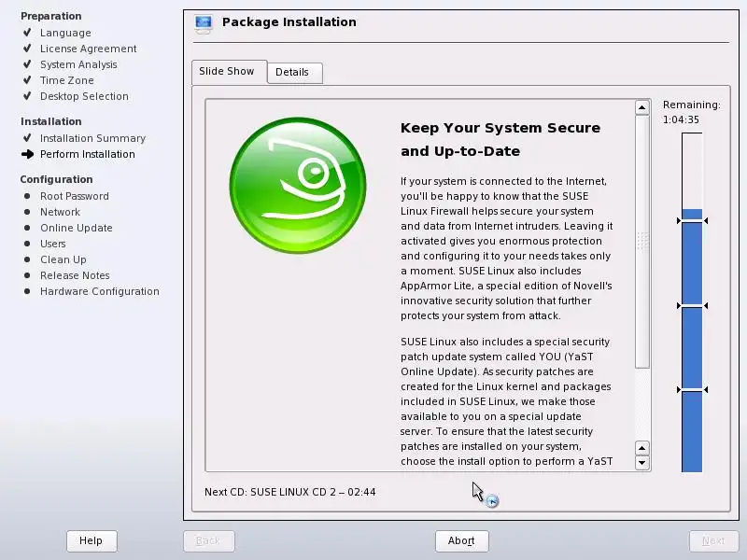Click the 'Perform Installation' step text
This screenshot has width=747, height=560.
pos(88,154)
